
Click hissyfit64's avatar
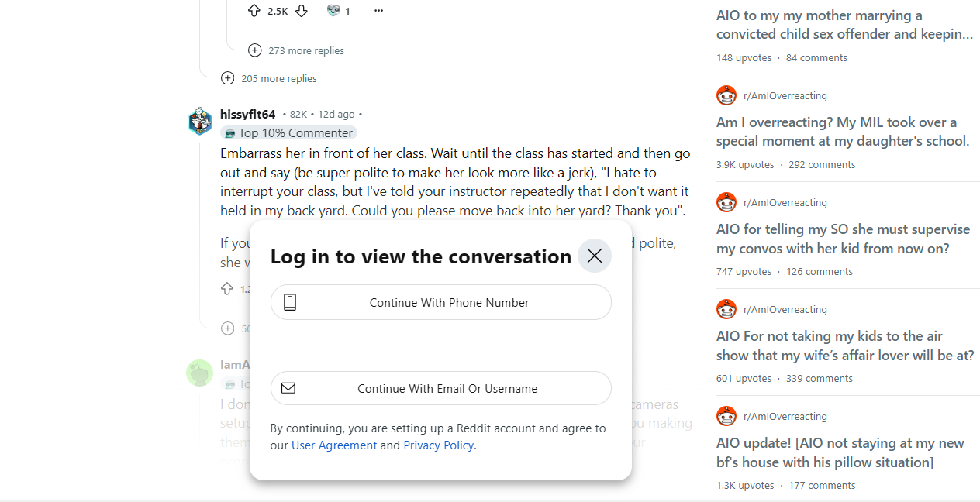pos(199,122)
